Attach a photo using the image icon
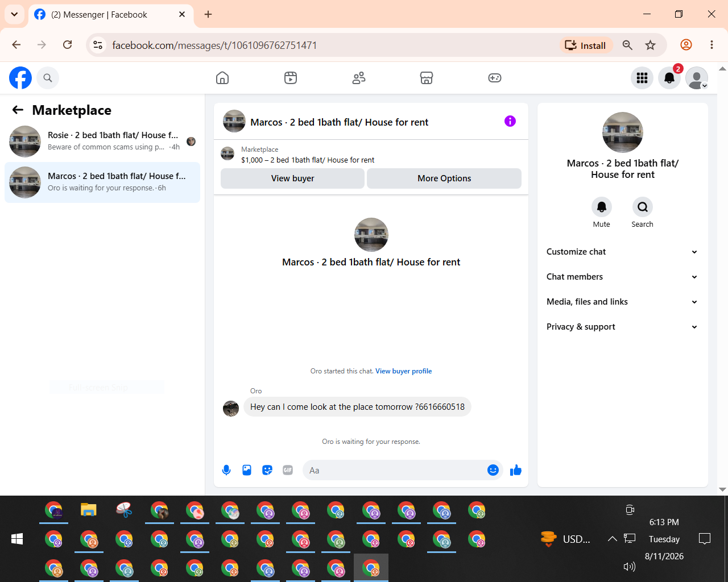The width and height of the screenshot is (728, 582). tap(247, 470)
